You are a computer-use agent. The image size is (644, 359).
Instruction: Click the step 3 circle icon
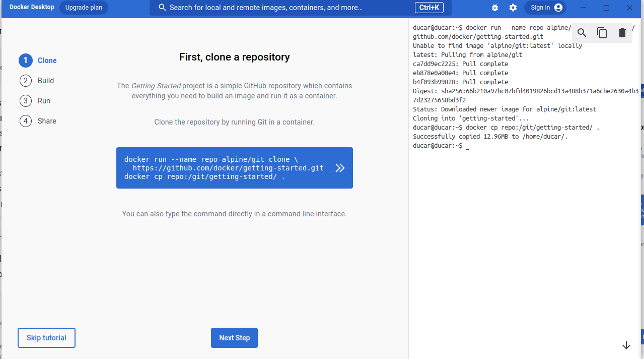point(26,101)
